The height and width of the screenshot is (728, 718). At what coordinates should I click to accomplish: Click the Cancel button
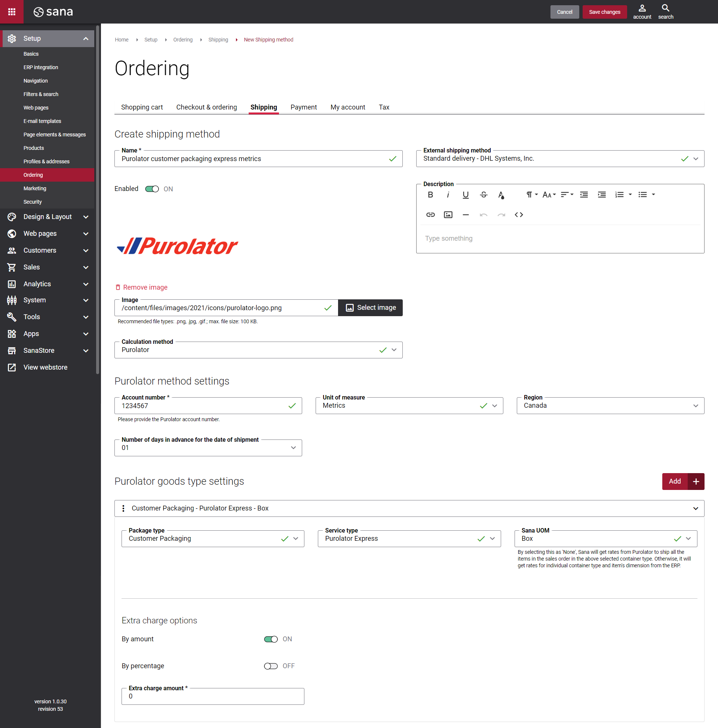click(x=565, y=12)
